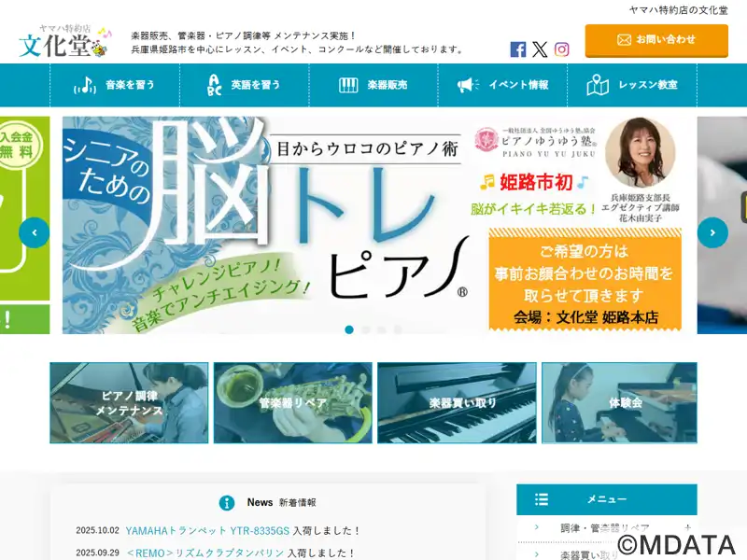
Task: Select the third carousel dot
Action: 382,329
